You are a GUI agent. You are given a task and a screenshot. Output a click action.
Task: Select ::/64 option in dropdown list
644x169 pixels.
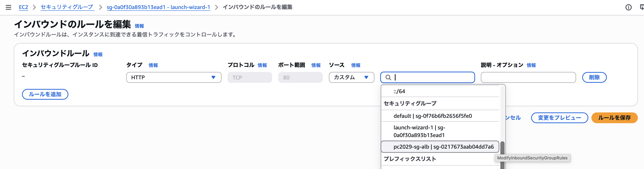[x=440, y=91]
